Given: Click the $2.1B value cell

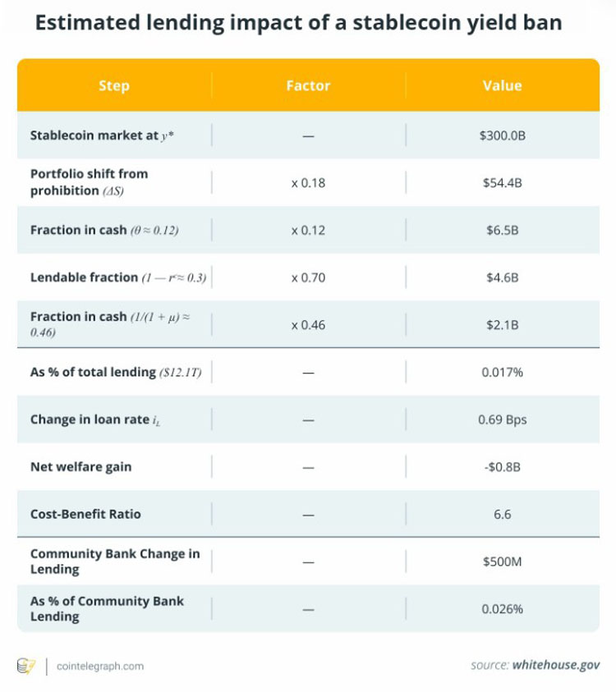Looking at the screenshot, I should pos(503,325).
